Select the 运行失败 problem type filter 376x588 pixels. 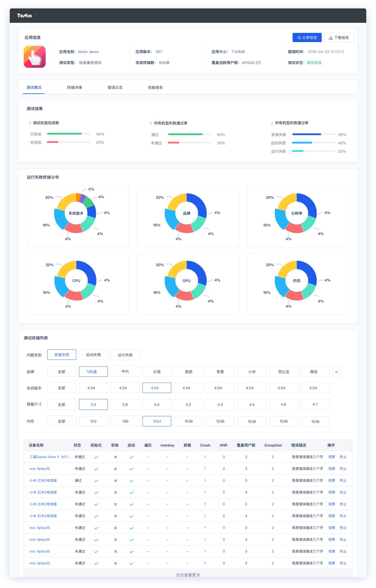125,355
